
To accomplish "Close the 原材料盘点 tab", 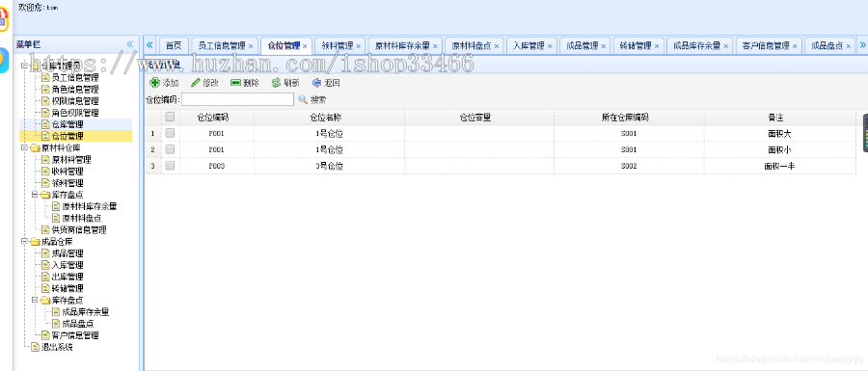I will (x=497, y=46).
